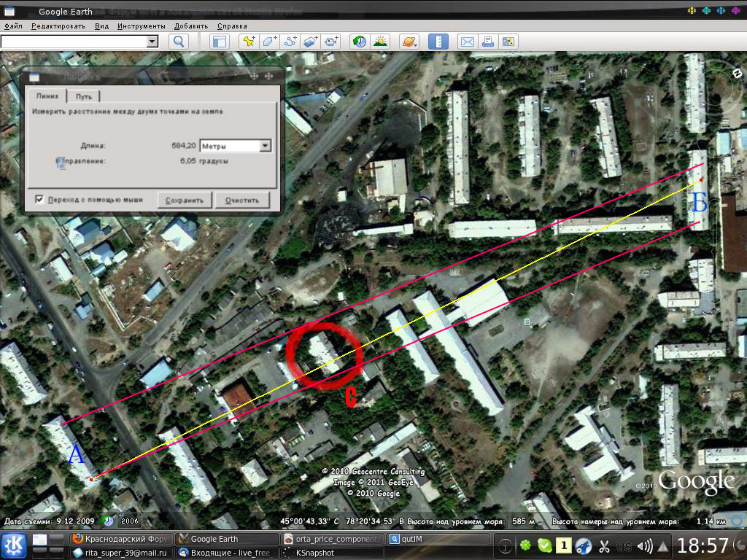The width and height of the screenshot is (747, 560).
Task: Open the planet switcher icon
Action: [409, 42]
